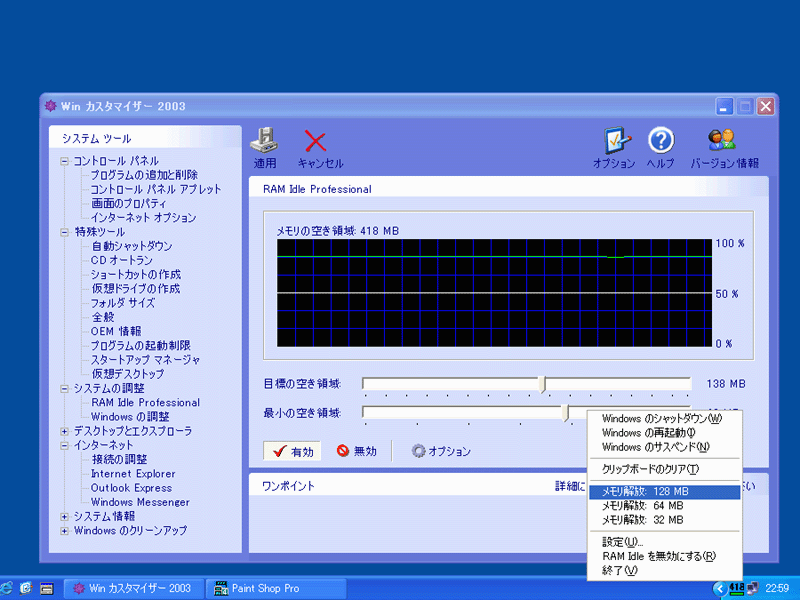Click the 418 RAM Idle tray icon
This screenshot has height=600, width=800.
point(736,588)
